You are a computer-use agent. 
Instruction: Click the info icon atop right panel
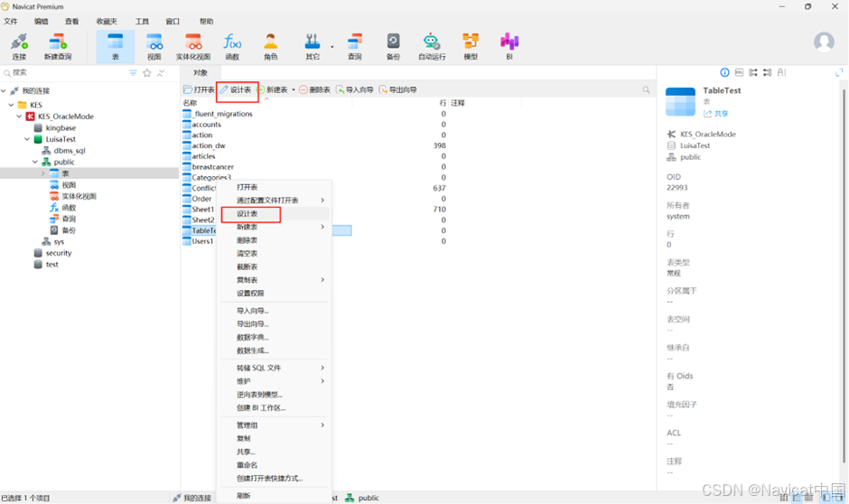724,72
